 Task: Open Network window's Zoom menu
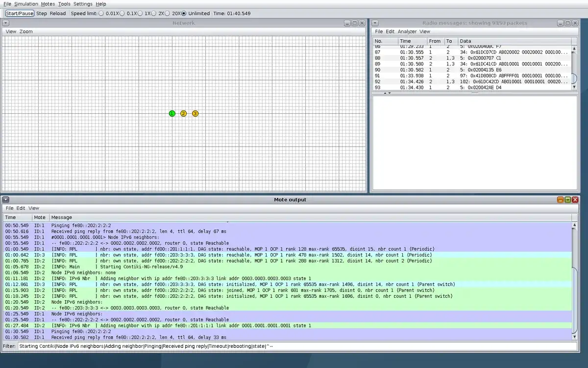(x=26, y=31)
